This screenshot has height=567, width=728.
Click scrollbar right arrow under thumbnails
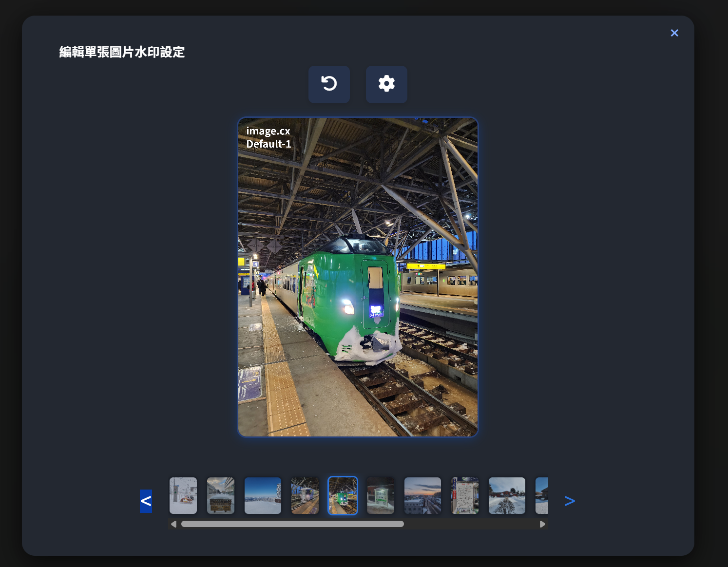tap(542, 524)
